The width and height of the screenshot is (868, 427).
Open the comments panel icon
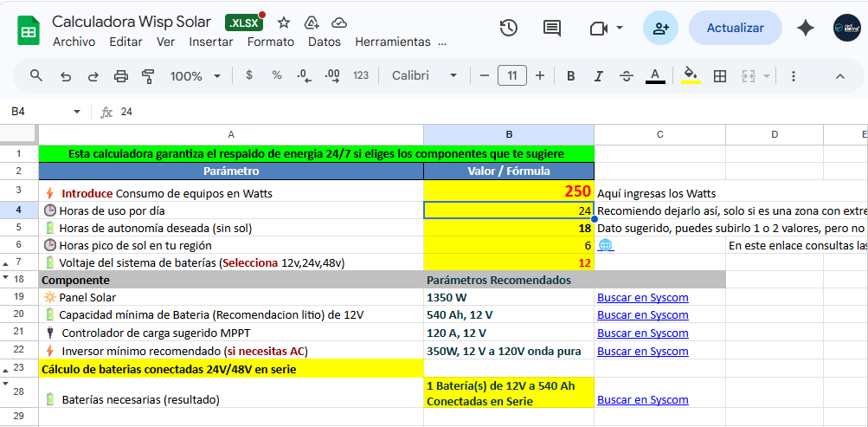(551, 28)
